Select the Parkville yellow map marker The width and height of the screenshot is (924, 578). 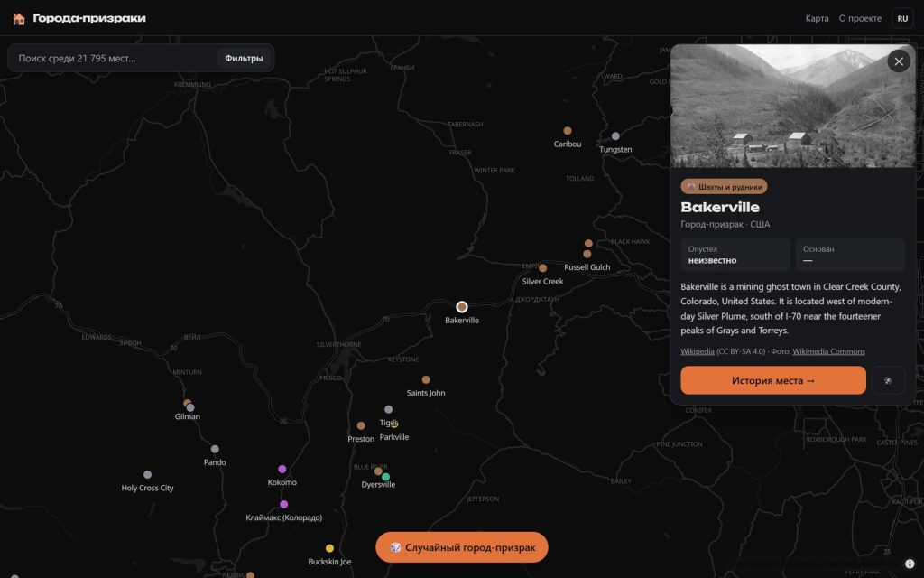[x=394, y=424]
